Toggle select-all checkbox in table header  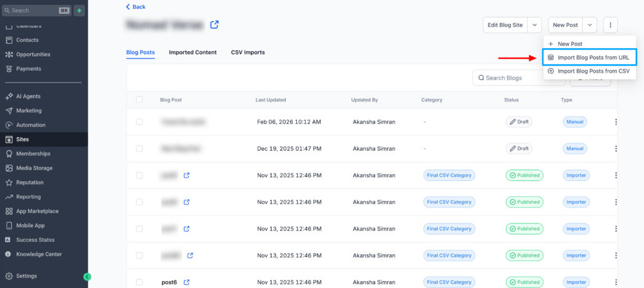click(139, 100)
